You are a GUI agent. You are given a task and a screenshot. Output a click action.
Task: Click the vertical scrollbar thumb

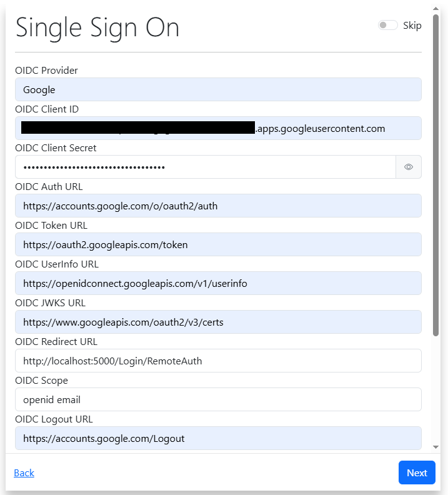click(x=436, y=175)
